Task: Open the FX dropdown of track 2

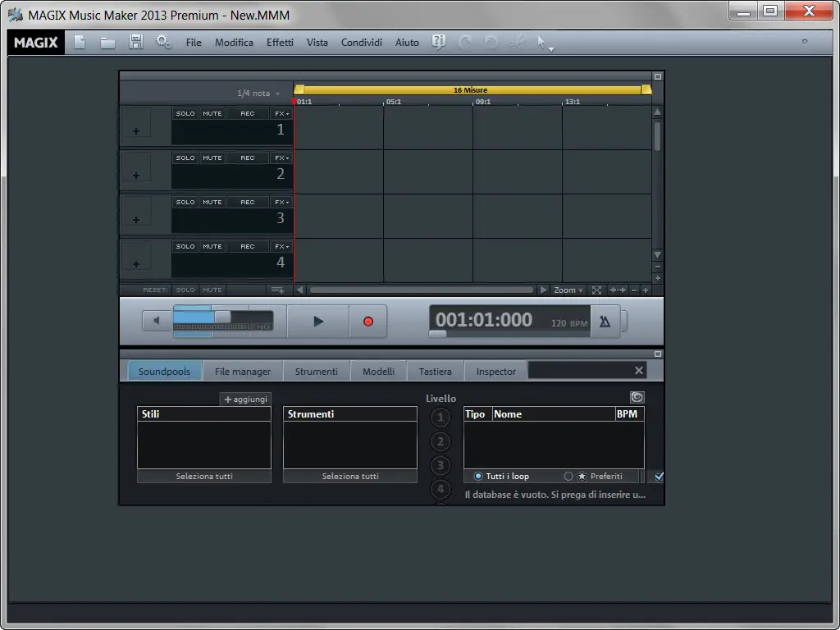Action: click(x=281, y=158)
